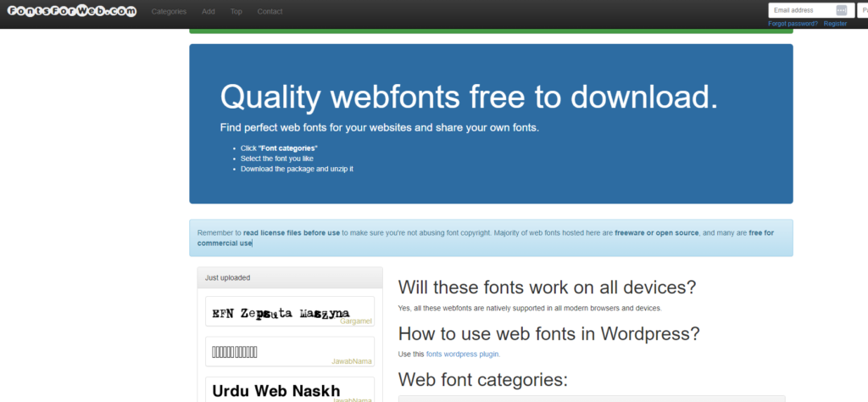Click the Will these fonts work heading
The width and height of the screenshot is (868, 402).
547,288
